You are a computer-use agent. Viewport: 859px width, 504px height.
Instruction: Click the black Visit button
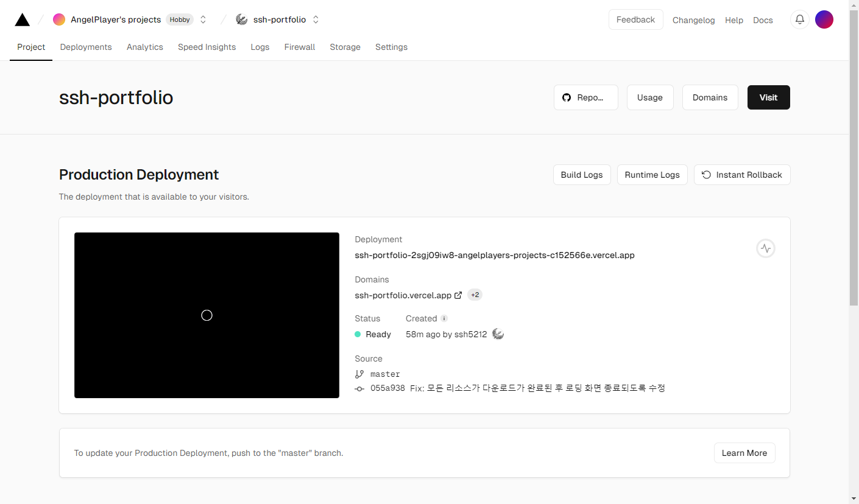coord(769,97)
